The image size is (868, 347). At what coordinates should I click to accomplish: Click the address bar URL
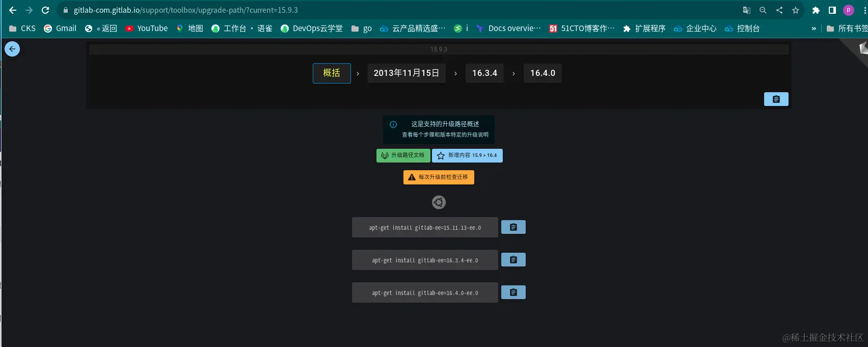click(x=185, y=10)
